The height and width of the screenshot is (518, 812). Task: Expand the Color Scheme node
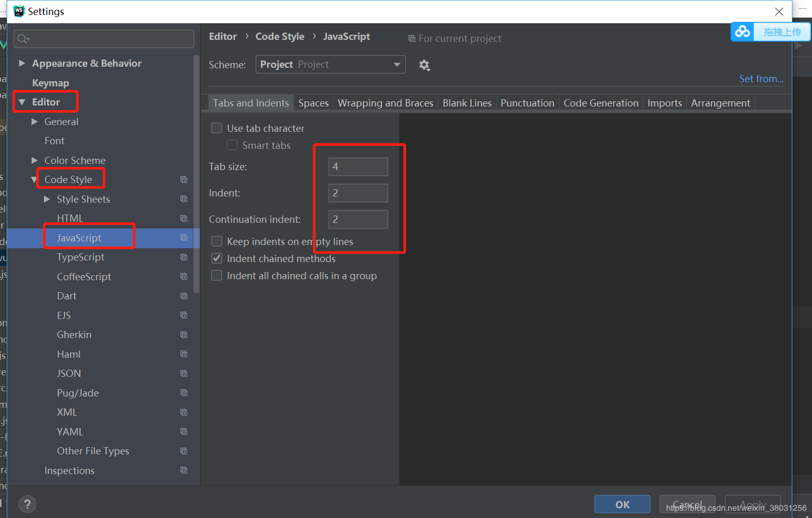pos(35,160)
